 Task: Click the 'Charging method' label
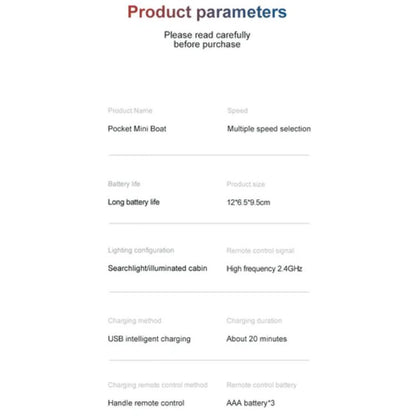(135, 321)
